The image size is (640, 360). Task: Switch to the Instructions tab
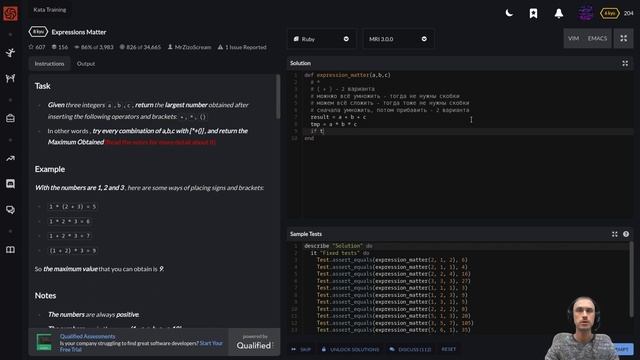coord(49,64)
